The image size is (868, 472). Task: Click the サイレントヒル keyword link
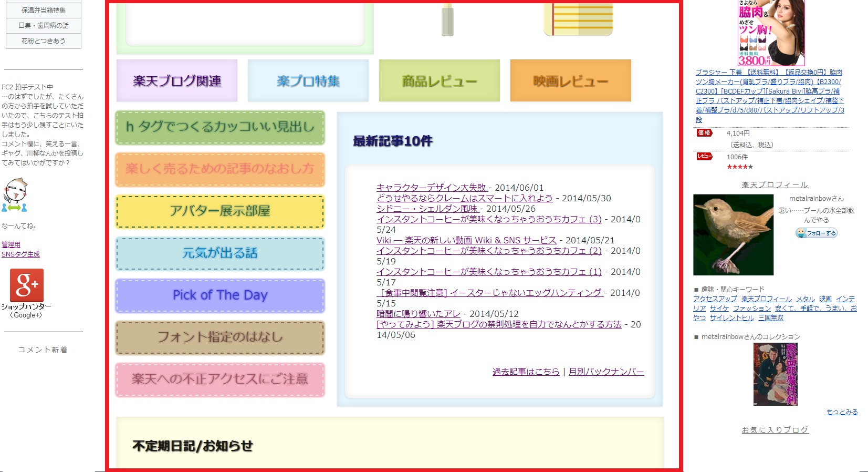732,317
